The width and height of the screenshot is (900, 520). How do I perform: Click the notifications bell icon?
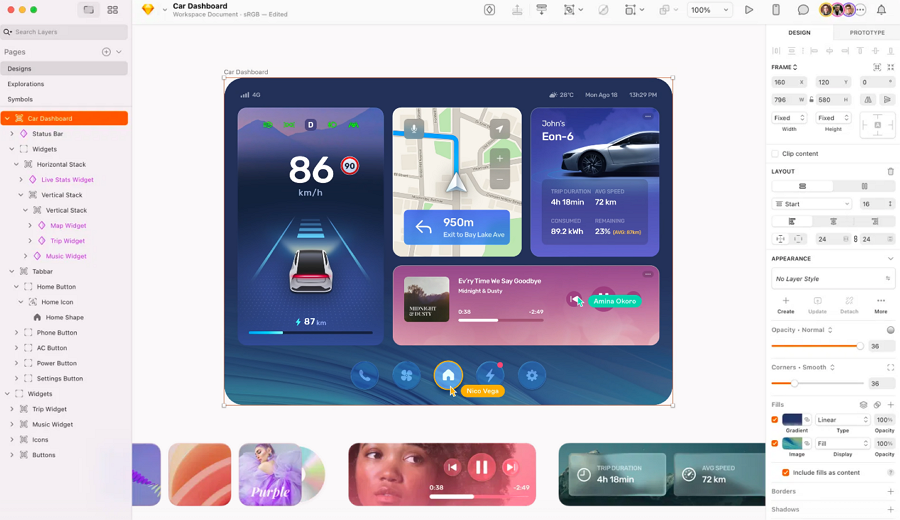(x=881, y=10)
